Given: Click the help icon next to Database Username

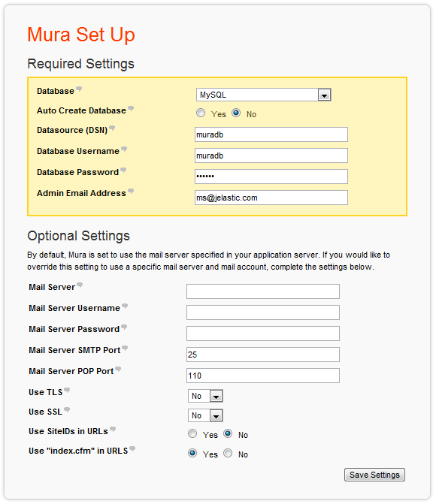Looking at the screenshot, I should pyautogui.click(x=124, y=149).
